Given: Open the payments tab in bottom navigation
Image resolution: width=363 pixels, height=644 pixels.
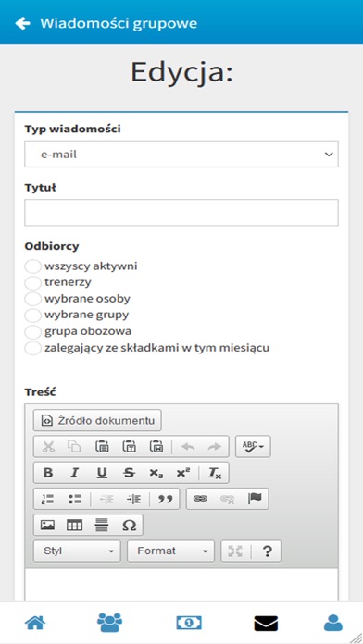Looking at the screenshot, I should tap(189, 623).
